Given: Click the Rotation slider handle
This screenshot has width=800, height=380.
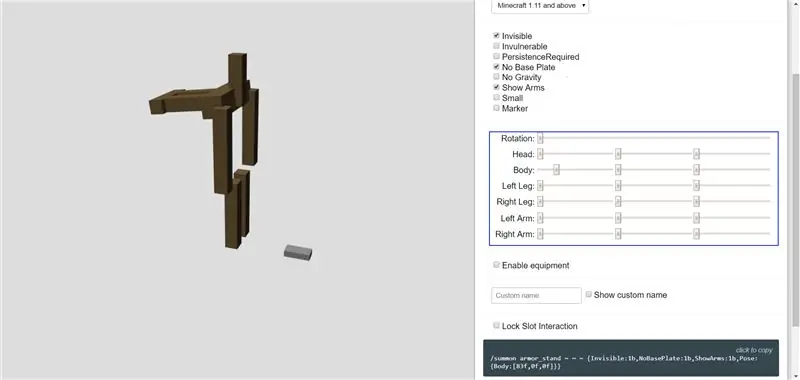Looking at the screenshot, I should tap(540, 138).
